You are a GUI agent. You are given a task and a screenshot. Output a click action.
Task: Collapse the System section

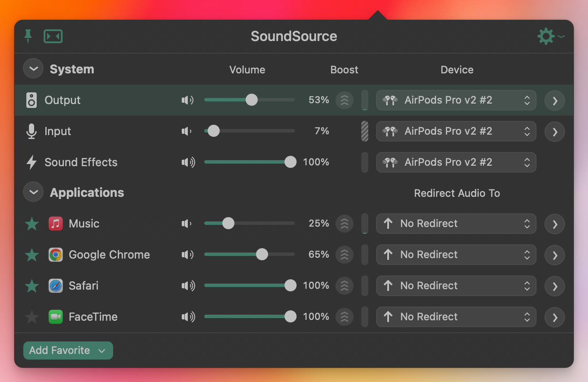[33, 69]
